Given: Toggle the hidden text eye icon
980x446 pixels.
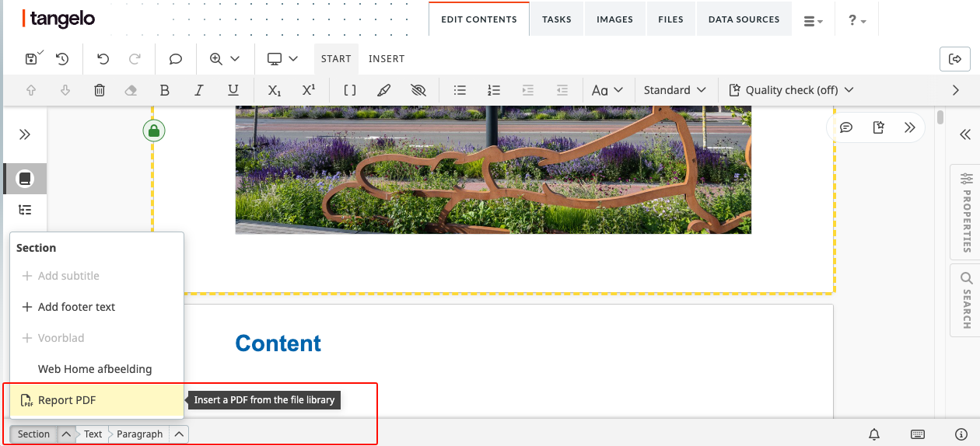Looking at the screenshot, I should click(418, 90).
